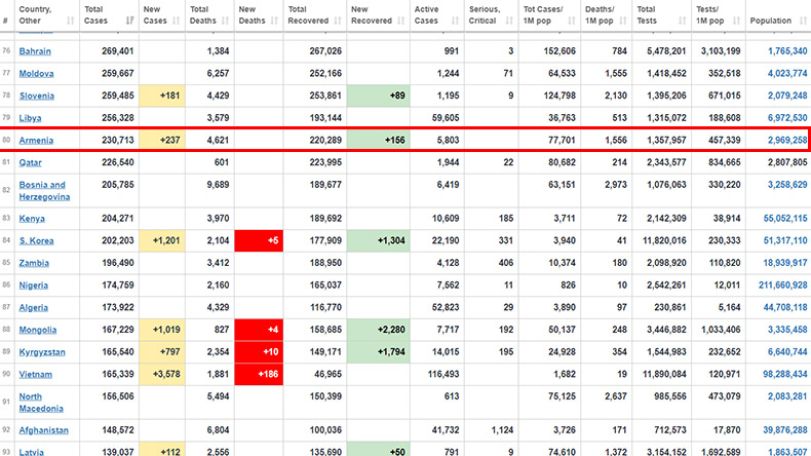Open Kenya population link 55,052,115
This screenshot has width=811, height=456.
785,219
